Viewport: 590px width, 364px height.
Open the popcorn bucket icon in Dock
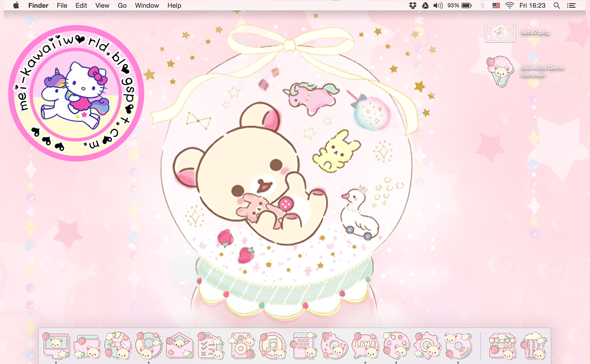click(x=532, y=345)
